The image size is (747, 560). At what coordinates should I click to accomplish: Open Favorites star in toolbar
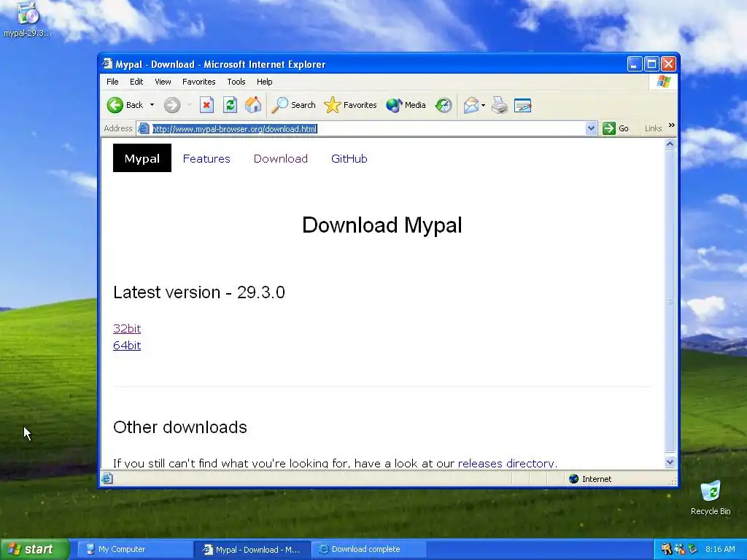[350, 105]
